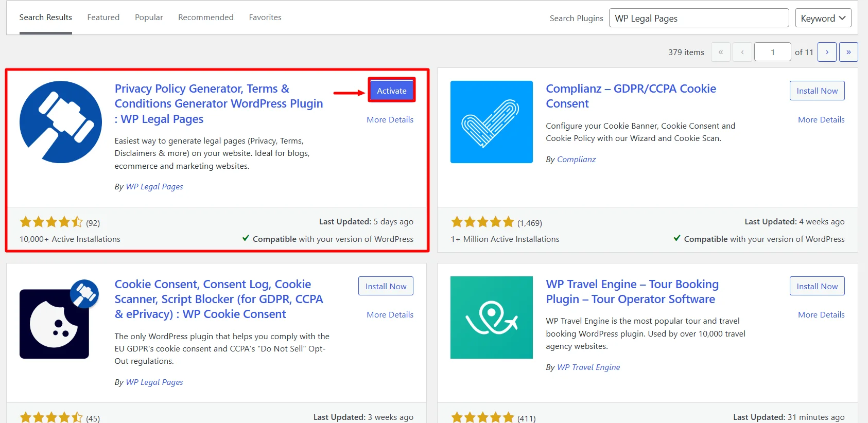
Task: Open the Popular plugins tab
Action: [x=149, y=17]
